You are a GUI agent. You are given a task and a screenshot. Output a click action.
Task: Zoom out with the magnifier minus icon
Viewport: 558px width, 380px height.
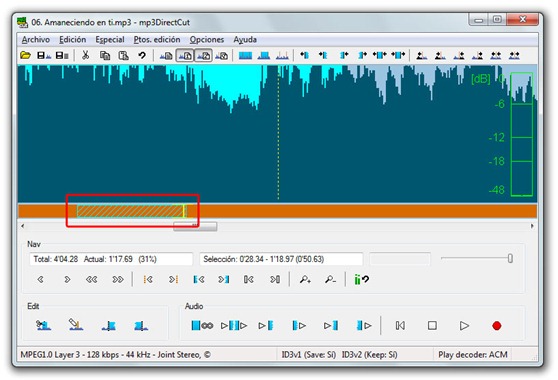(330, 280)
